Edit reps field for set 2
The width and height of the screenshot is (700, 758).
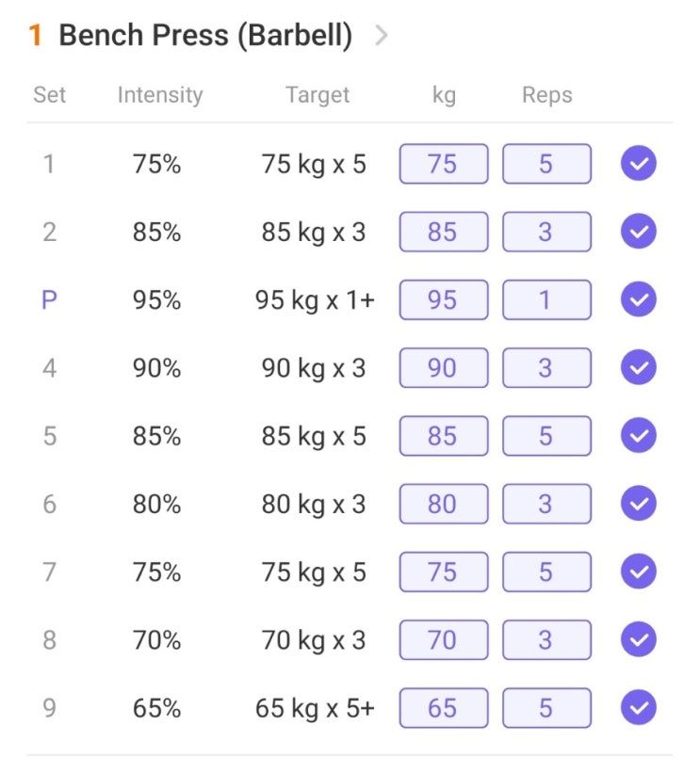[546, 232]
